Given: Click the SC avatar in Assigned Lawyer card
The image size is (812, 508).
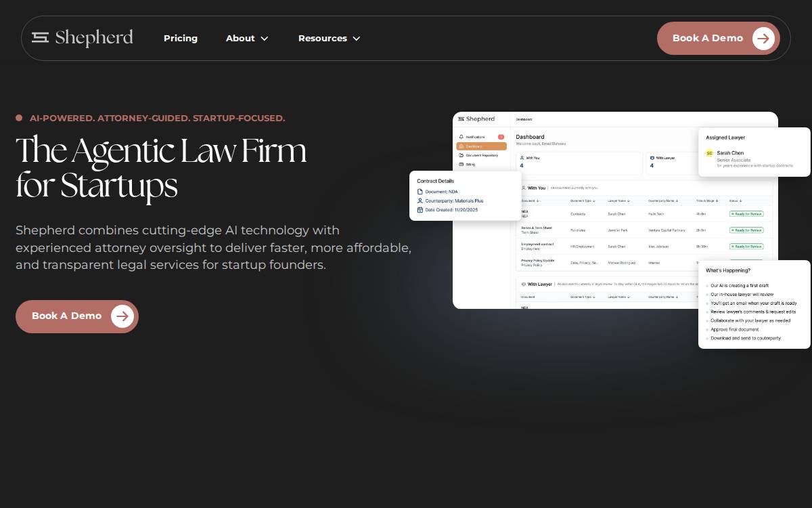Looking at the screenshot, I should coord(710,153).
